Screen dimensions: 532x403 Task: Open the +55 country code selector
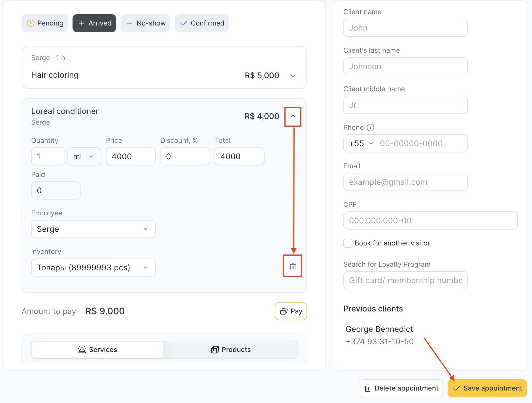[361, 143]
